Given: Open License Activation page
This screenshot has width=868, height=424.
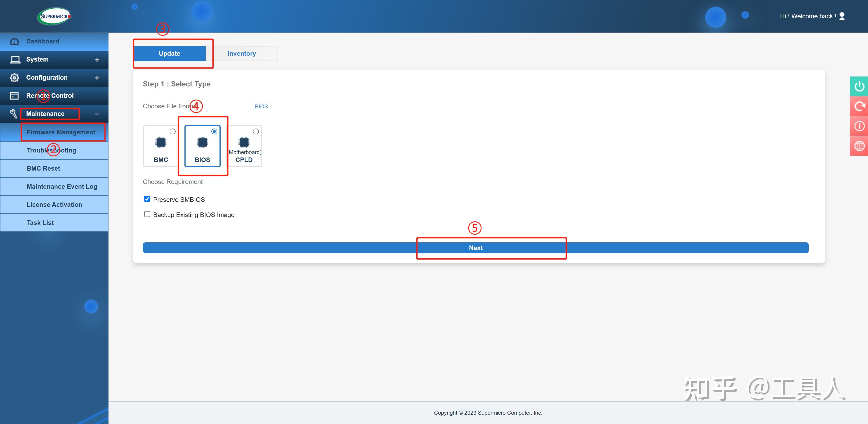Looking at the screenshot, I should (54, 205).
